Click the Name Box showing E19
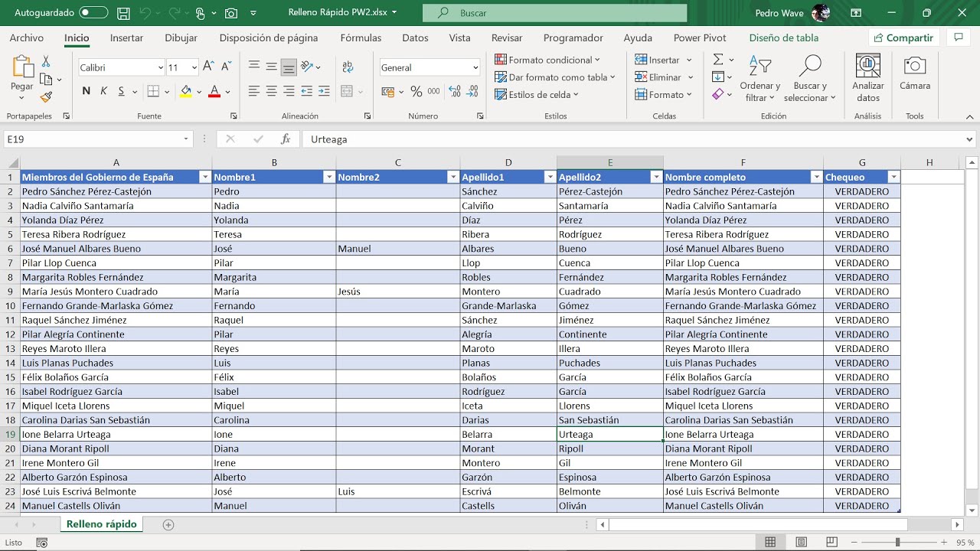The image size is (980, 551). [x=98, y=139]
